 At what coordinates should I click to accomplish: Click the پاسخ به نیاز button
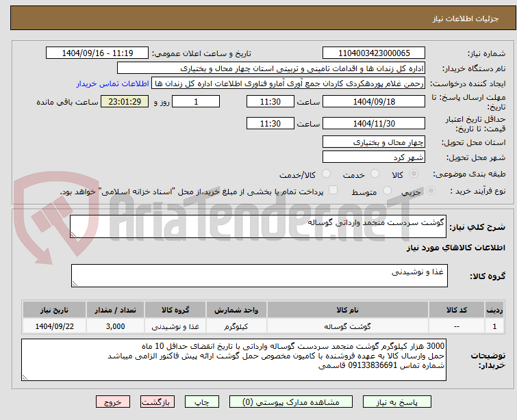[397, 402]
